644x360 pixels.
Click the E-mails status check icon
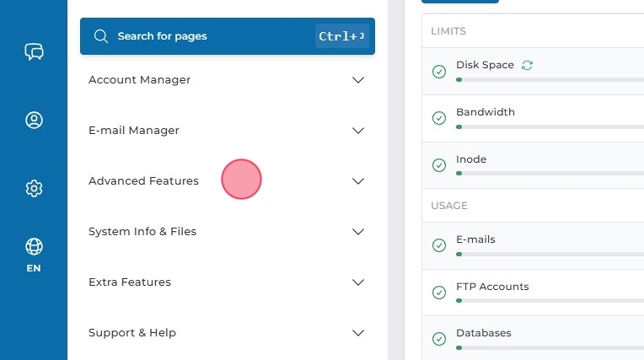(438, 245)
